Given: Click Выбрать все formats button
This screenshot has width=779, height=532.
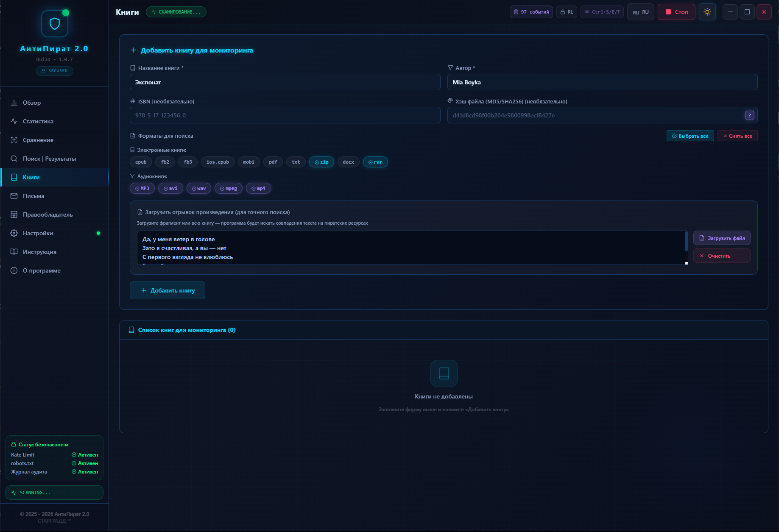Looking at the screenshot, I should point(690,136).
